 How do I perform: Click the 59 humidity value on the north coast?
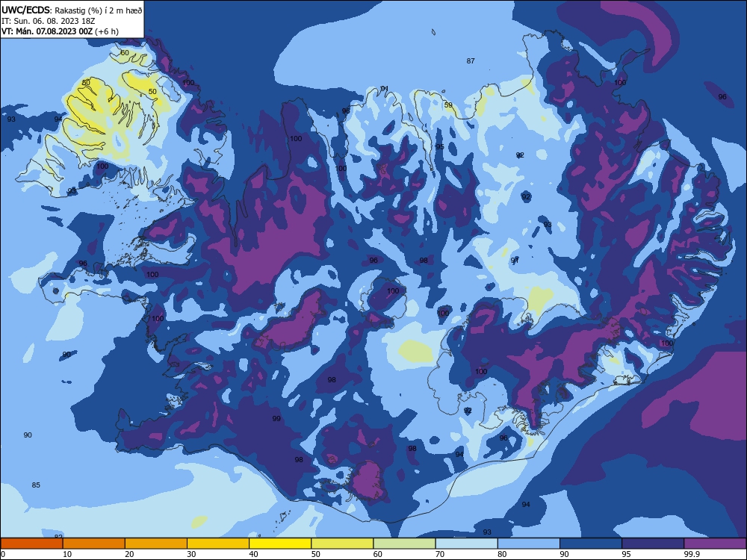click(x=448, y=105)
